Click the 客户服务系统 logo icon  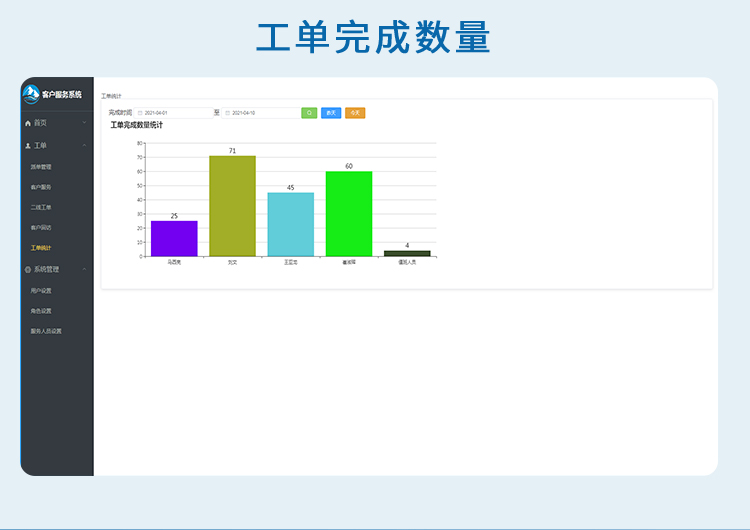[31, 94]
